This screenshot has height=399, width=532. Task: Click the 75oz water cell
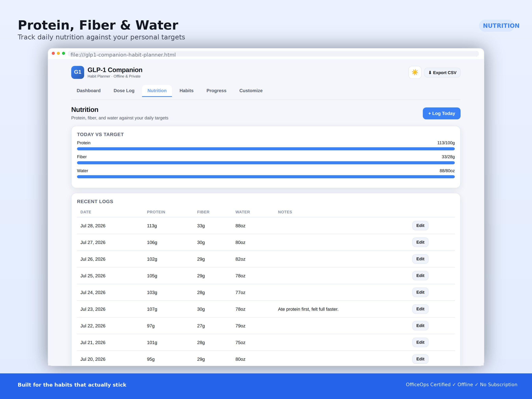(x=240, y=342)
